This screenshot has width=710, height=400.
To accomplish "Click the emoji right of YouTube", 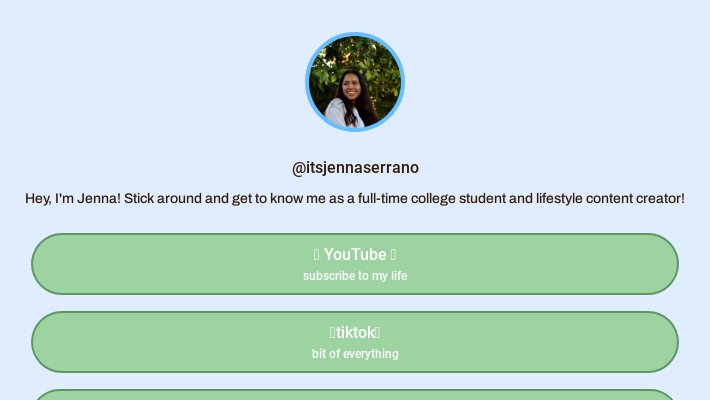I will 394,255.
